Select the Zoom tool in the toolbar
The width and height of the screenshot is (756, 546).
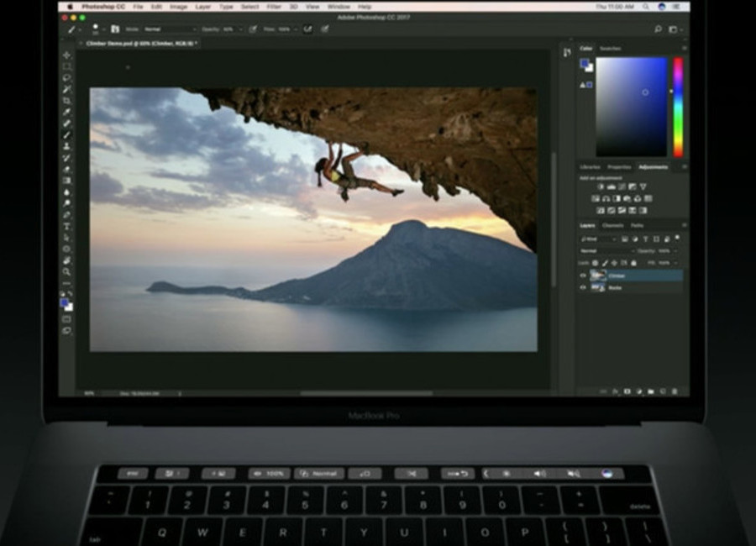pos(66,272)
